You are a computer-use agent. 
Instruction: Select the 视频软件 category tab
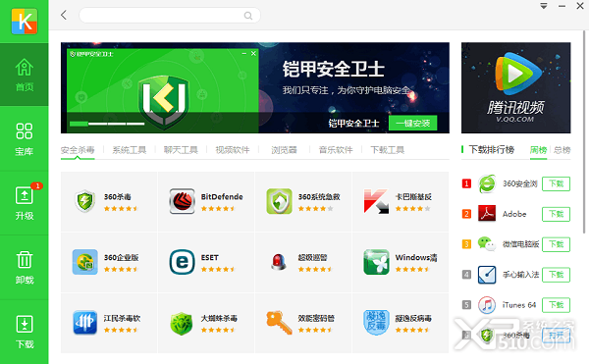coord(232,150)
